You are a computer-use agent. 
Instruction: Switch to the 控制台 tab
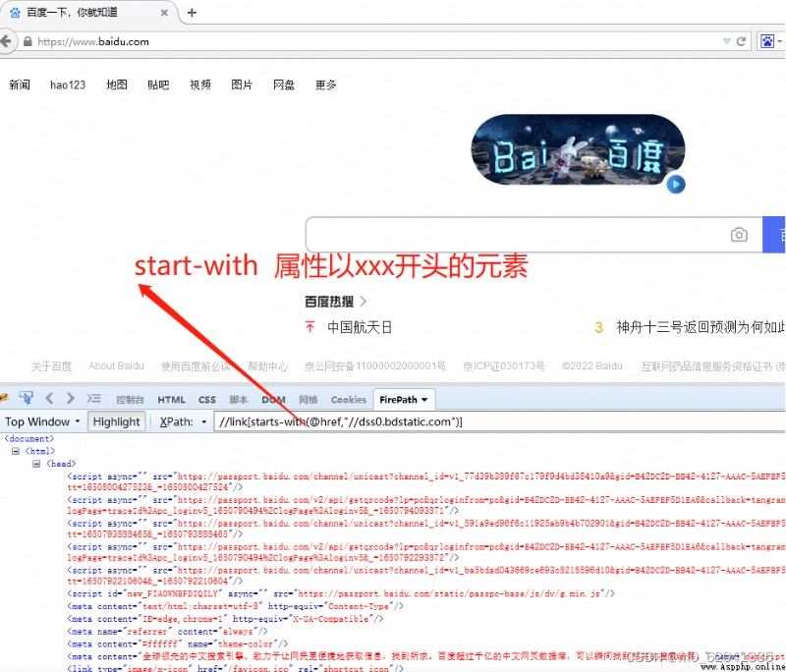coord(130,400)
